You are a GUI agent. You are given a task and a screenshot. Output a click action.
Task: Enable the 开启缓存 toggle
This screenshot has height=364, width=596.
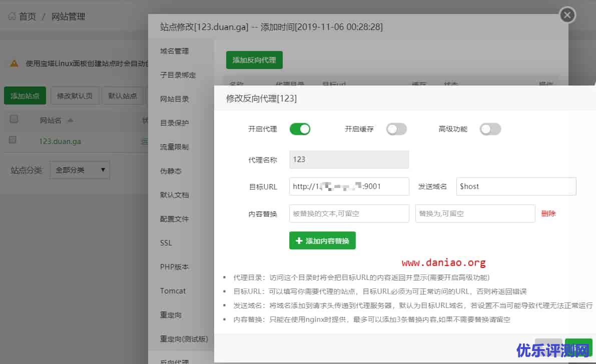[396, 129]
